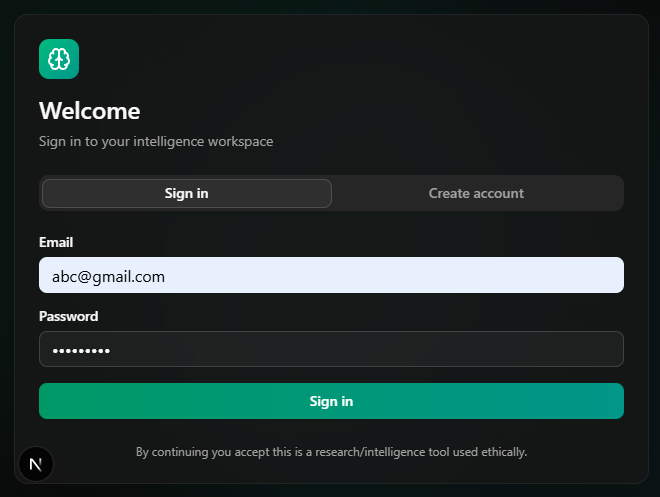Focus the Password input field
This screenshot has width=660, height=497.
[x=331, y=349]
